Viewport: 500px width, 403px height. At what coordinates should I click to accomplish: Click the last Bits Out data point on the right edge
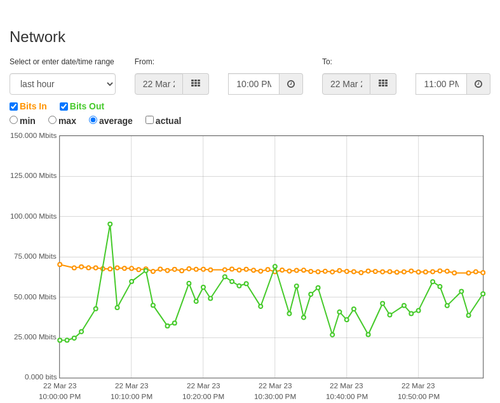tap(483, 294)
